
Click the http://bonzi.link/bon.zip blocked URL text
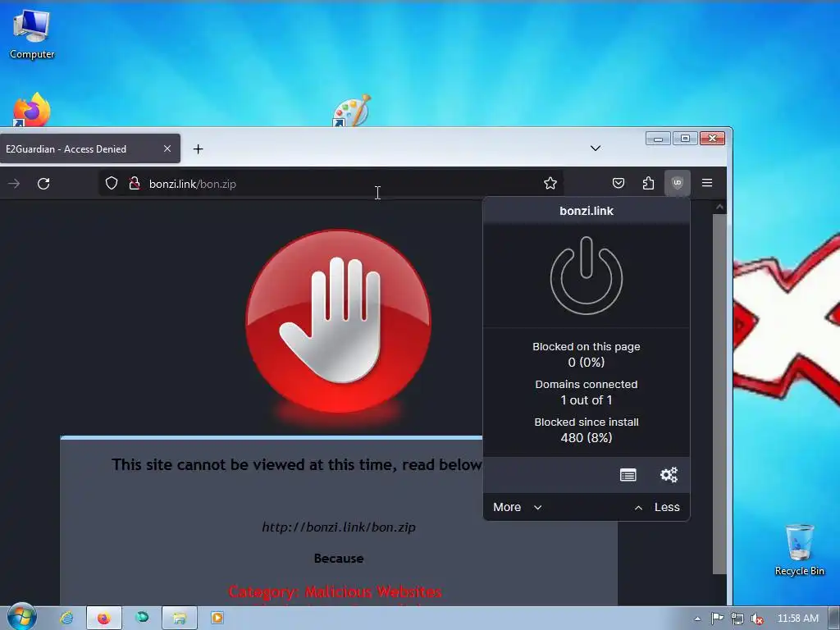click(339, 527)
